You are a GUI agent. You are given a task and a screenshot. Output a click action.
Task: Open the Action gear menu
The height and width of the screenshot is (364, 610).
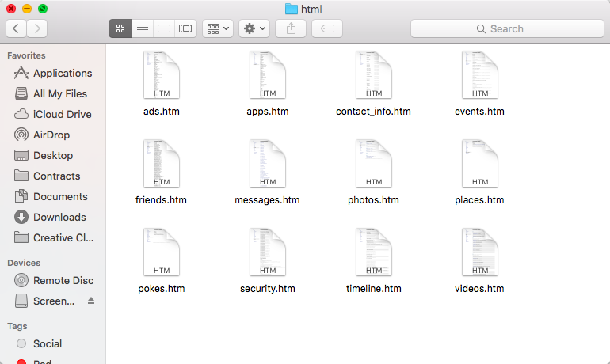tap(255, 28)
